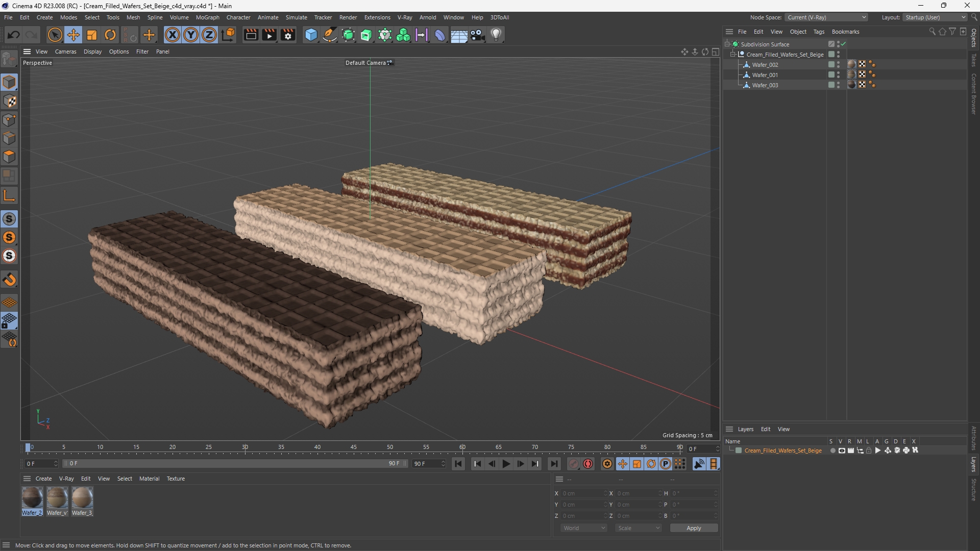
Task: Enable Texture mode in left sidebar
Action: tap(9, 101)
